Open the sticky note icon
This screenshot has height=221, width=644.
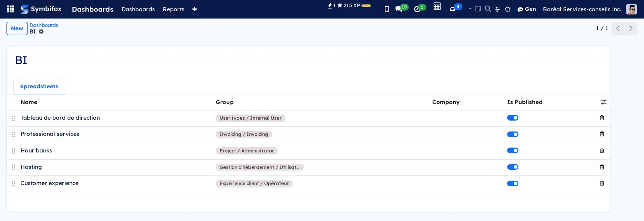point(478,8)
